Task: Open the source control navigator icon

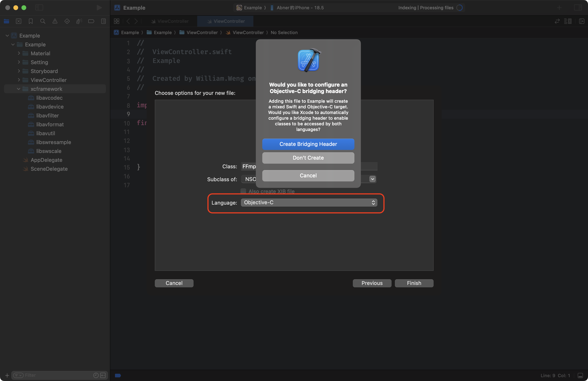Action: (x=19, y=21)
